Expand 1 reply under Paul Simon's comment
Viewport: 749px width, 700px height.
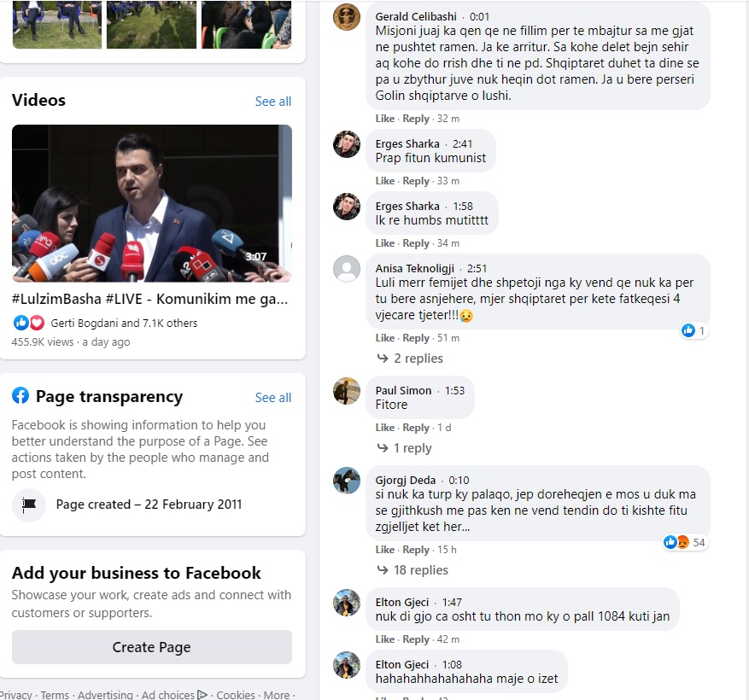coord(405,448)
